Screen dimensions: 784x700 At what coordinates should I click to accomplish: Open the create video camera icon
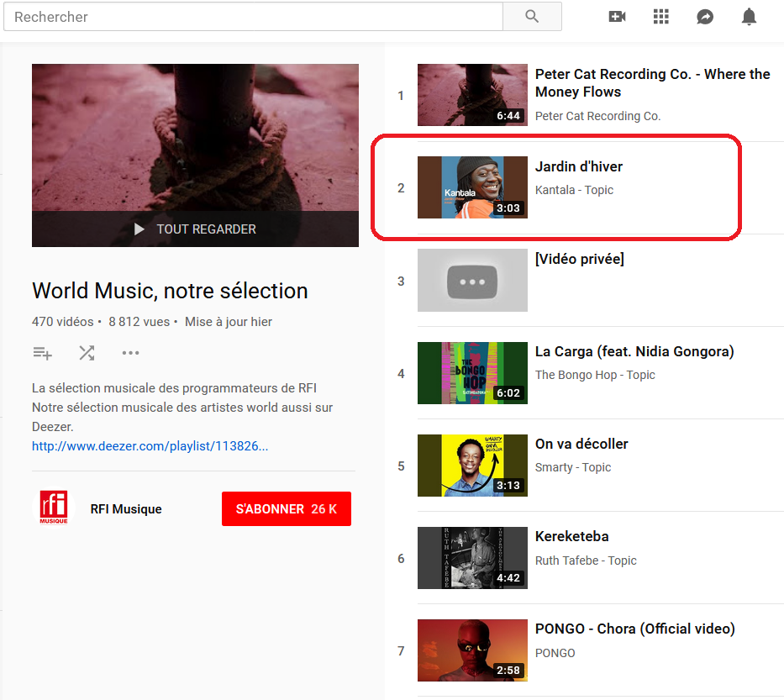pos(617,17)
